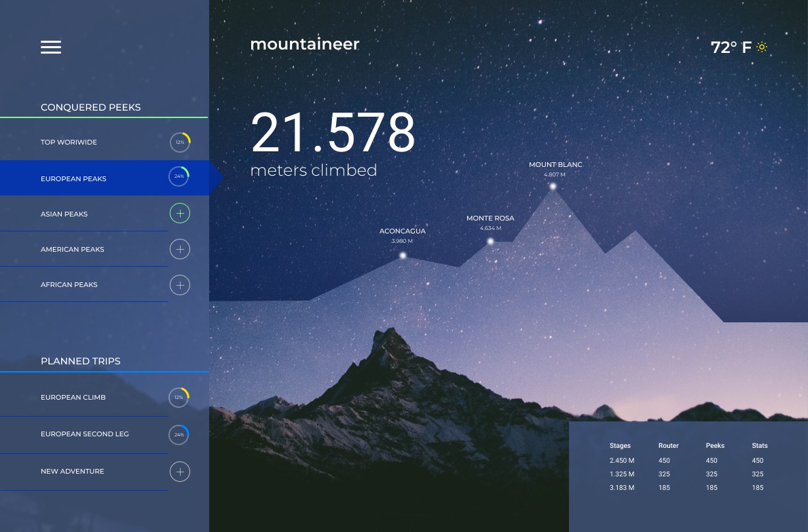Click the 21.578 meters value
Viewport: 808px width, 532px height.
(x=333, y=132)
